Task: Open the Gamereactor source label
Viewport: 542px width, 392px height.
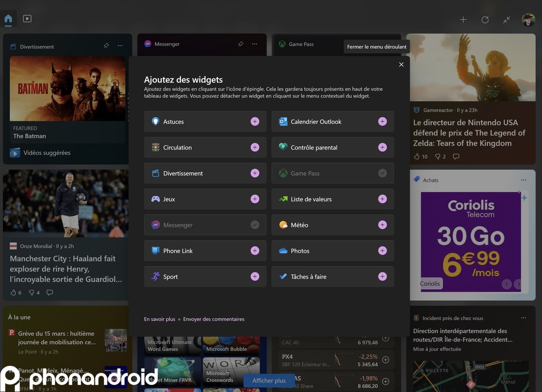Action: pyautogui.click(x=438, y=110)
